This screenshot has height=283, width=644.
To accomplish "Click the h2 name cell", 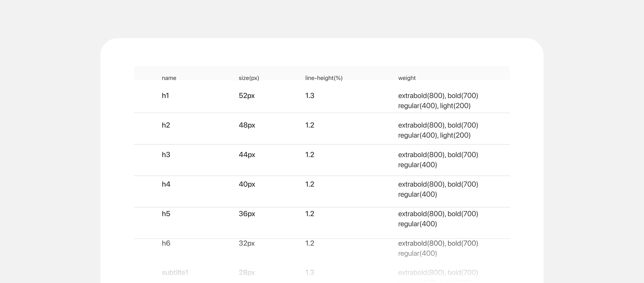I will click(x=166, y=125).
